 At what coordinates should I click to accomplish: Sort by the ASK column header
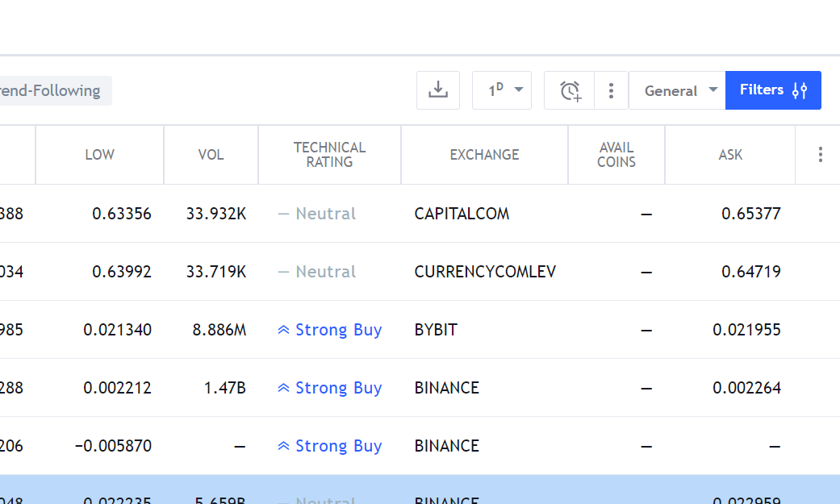730,155
